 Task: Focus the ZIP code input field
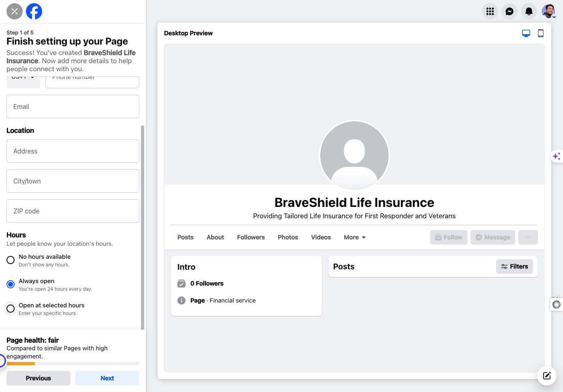pyautogui.click(x=73, y=211)
